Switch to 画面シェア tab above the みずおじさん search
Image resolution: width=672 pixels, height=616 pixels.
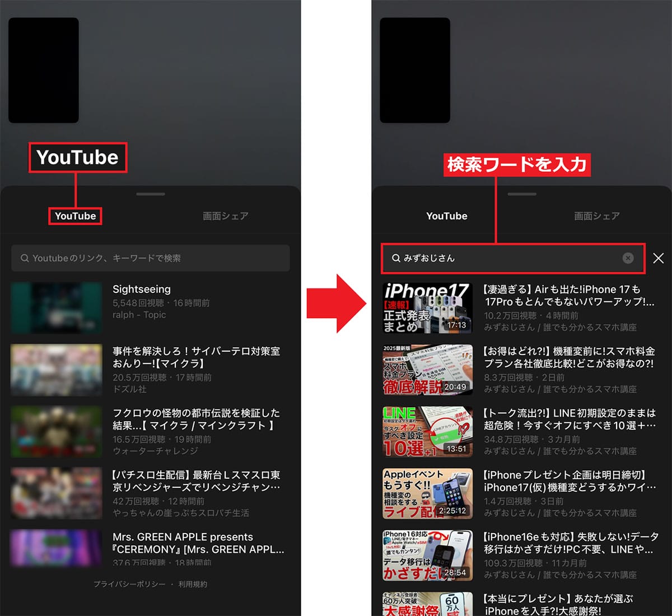coord(597,216)
